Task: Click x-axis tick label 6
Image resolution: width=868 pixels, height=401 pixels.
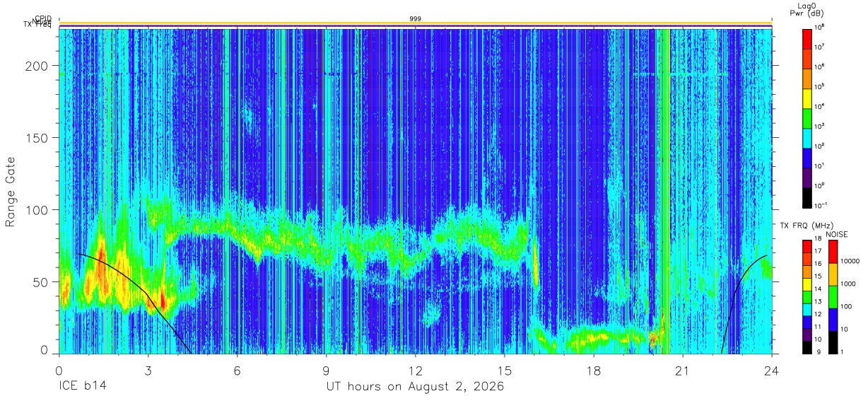Action: 237,371
